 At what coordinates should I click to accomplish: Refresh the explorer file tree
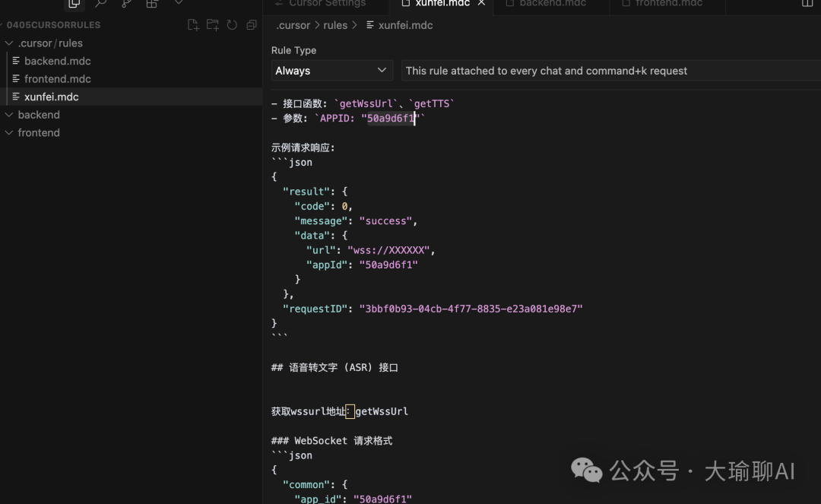click(x=232, y=25)
